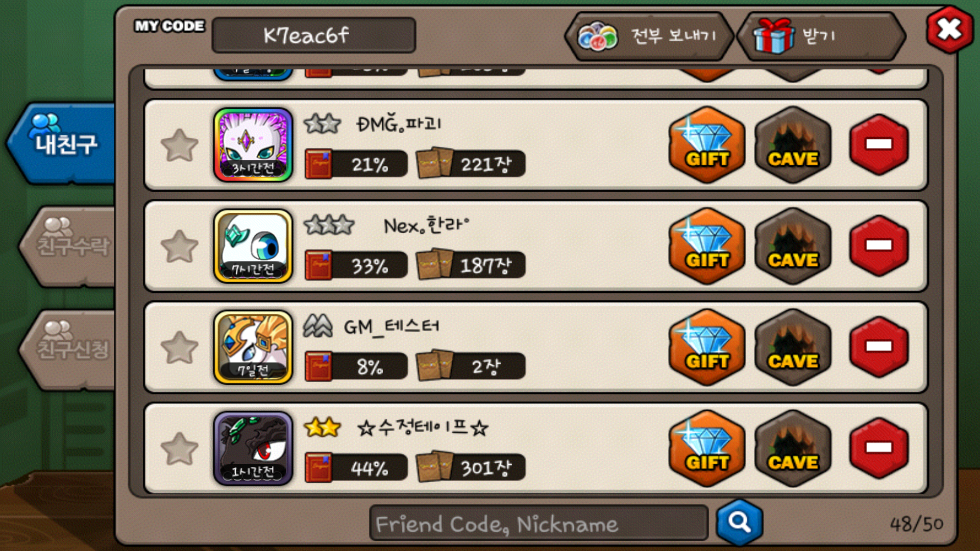Toggle favorite star for DMG.파괴
The height and width of the screenshot is (551, 980).
pyautogui.click(x=179, y=145)
